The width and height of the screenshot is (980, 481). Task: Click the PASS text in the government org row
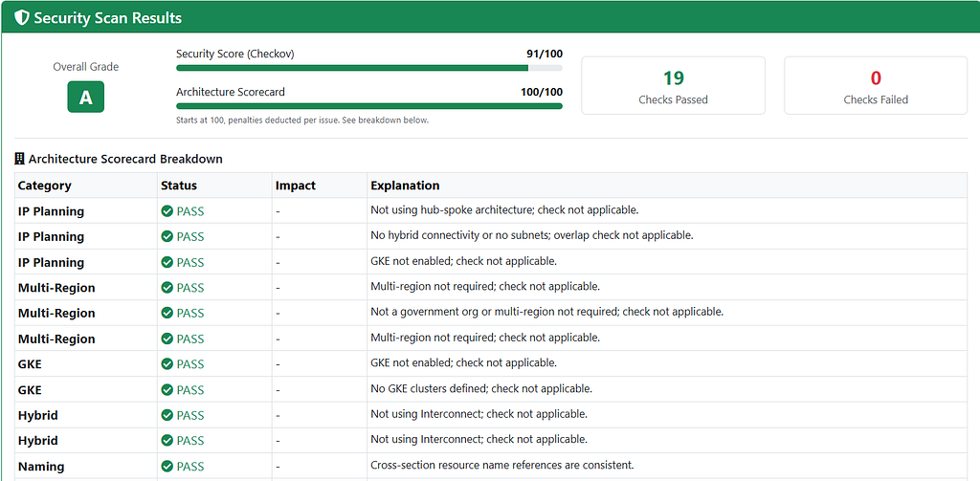tap(190, 313)
